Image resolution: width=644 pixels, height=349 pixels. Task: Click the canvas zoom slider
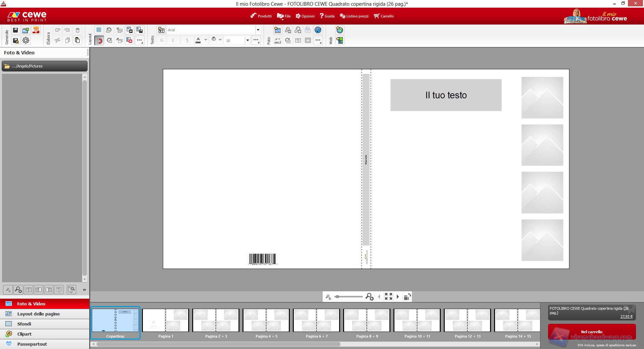tap(348, 297)
